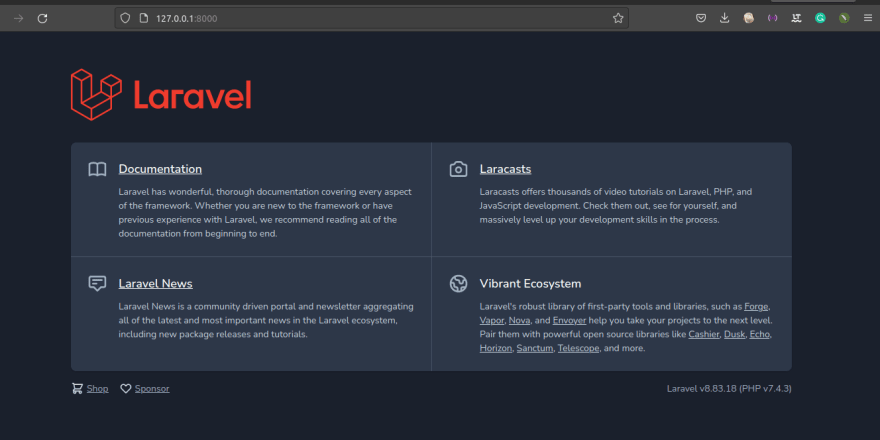Open the Shop link

point(98,388)
